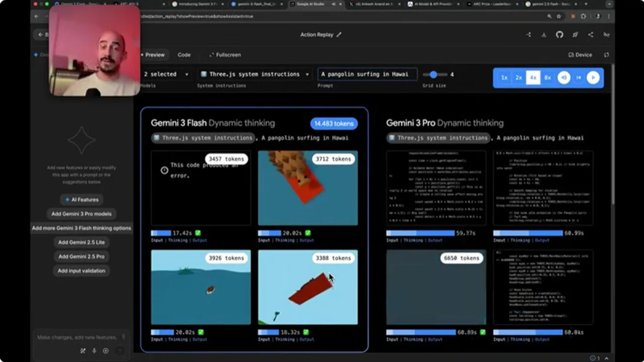
Task: Set replay speed to 8x
Action: coord(548,78)
